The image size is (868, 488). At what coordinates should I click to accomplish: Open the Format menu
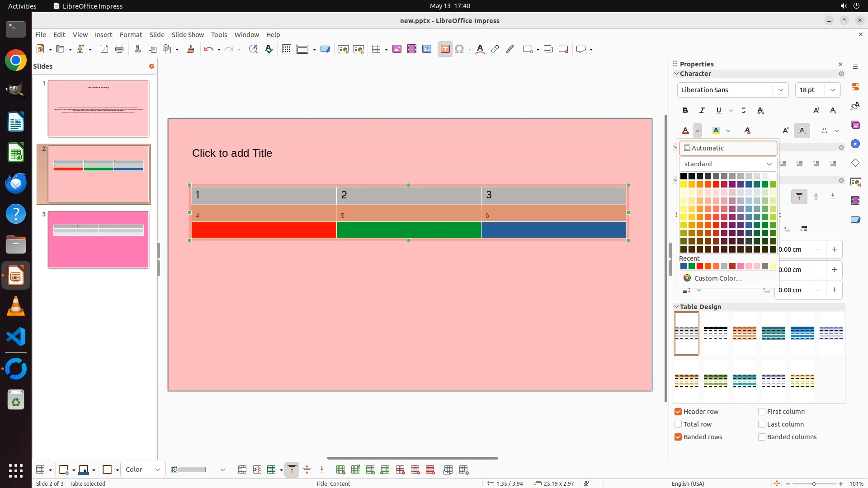[x=131, y=35]
